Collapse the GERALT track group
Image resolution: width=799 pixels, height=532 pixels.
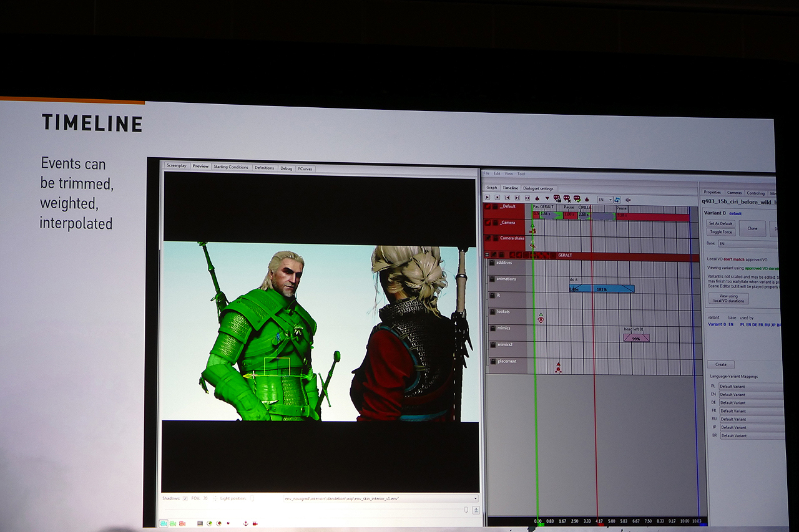click(x=487, y=254)
